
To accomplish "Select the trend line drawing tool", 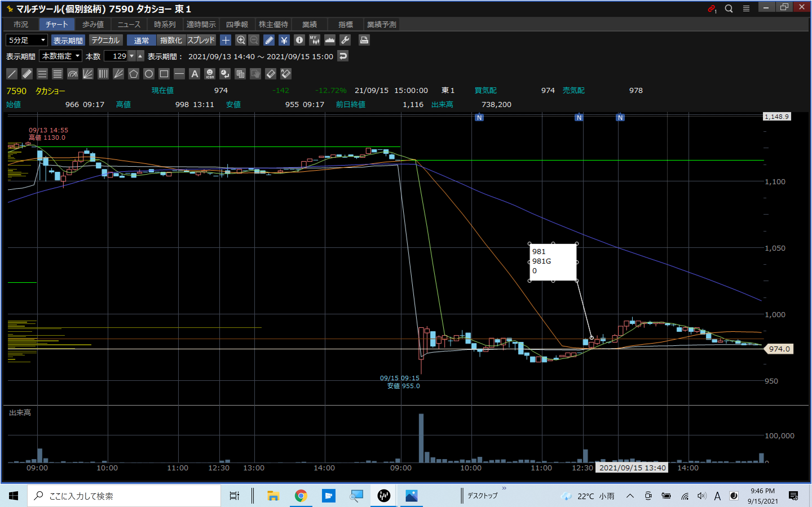I will click(x=12, y=74).
